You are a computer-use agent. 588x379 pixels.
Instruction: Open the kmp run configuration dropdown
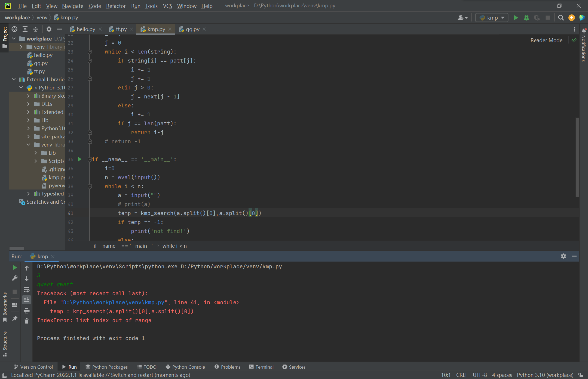point(492,18)
